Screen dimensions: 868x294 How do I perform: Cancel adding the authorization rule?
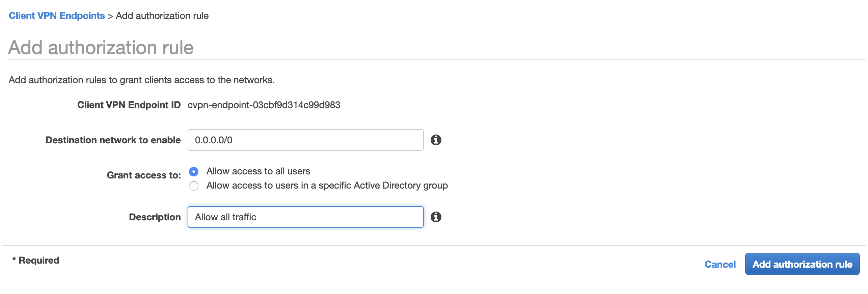(720, 264)
